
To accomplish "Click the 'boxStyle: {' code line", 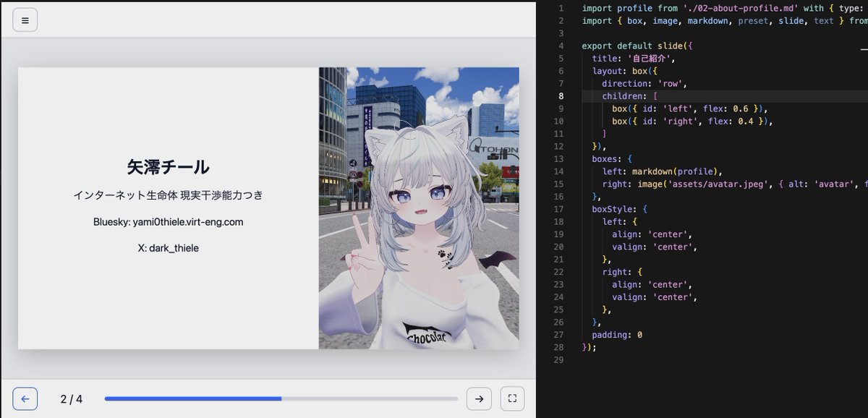I will point(620,209).
